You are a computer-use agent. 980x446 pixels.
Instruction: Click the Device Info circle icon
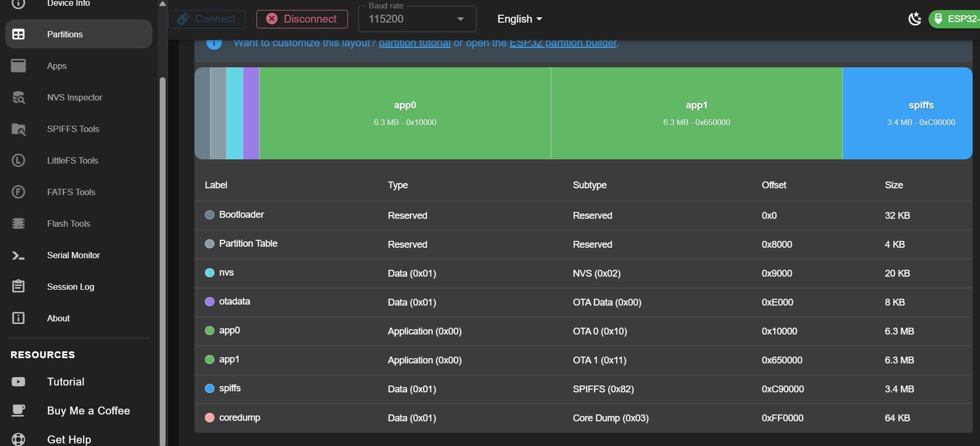(x=18, y=3)
